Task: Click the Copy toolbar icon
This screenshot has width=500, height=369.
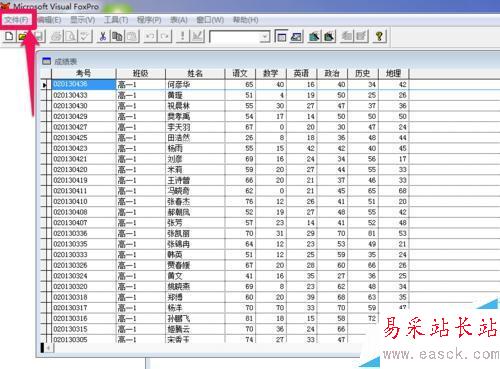Action: click(117, 36)
